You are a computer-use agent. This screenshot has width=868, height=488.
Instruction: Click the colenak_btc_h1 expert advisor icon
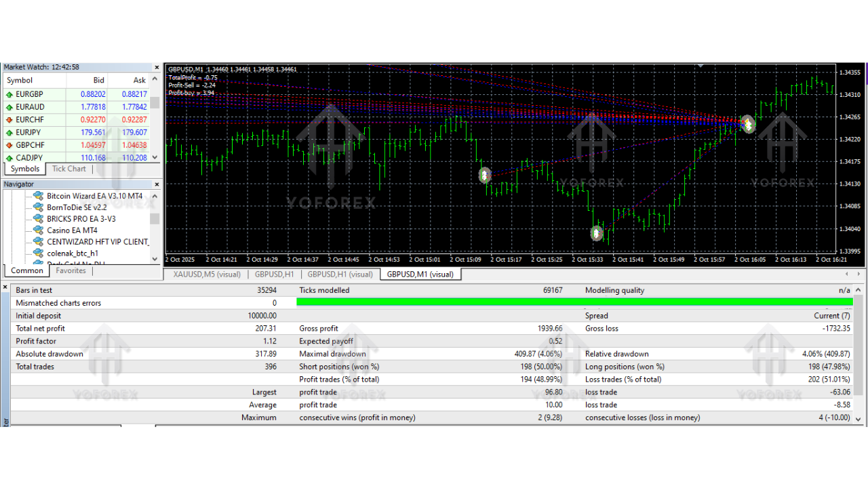click(37, 253)
